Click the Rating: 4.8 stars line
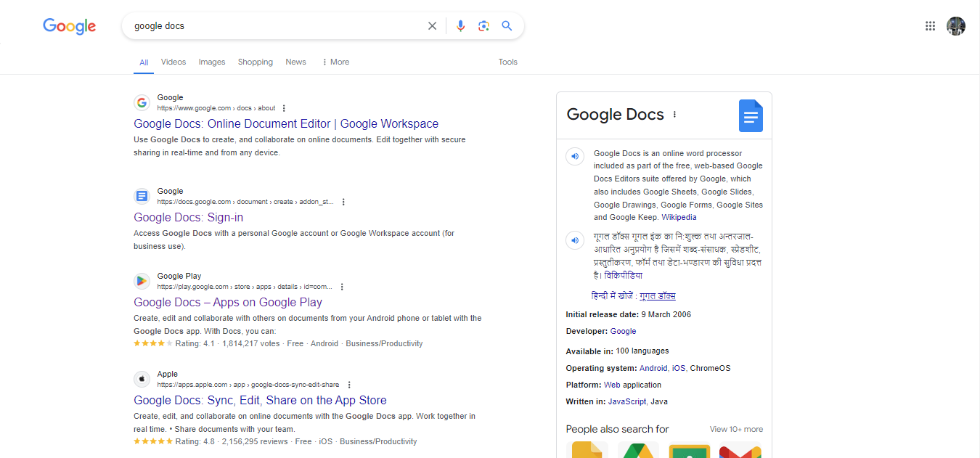980x458 pixels. click(275, 441)
